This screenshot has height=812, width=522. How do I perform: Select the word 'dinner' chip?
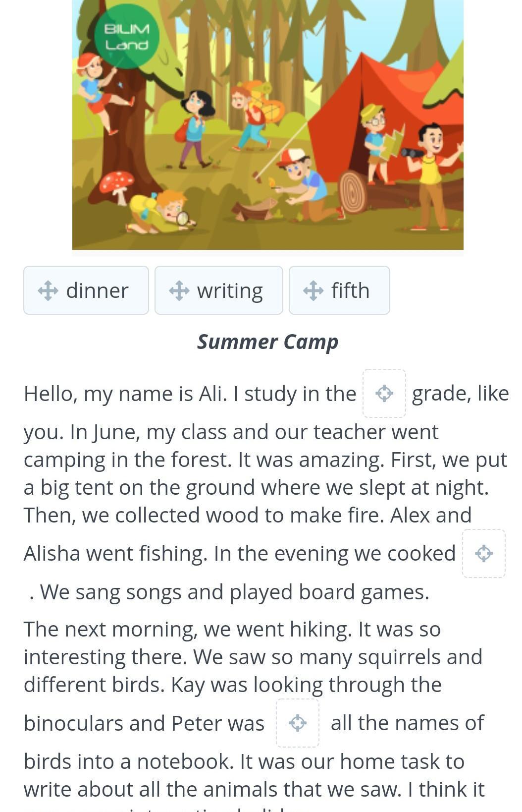pyautogui.click(x=86, y=290)
